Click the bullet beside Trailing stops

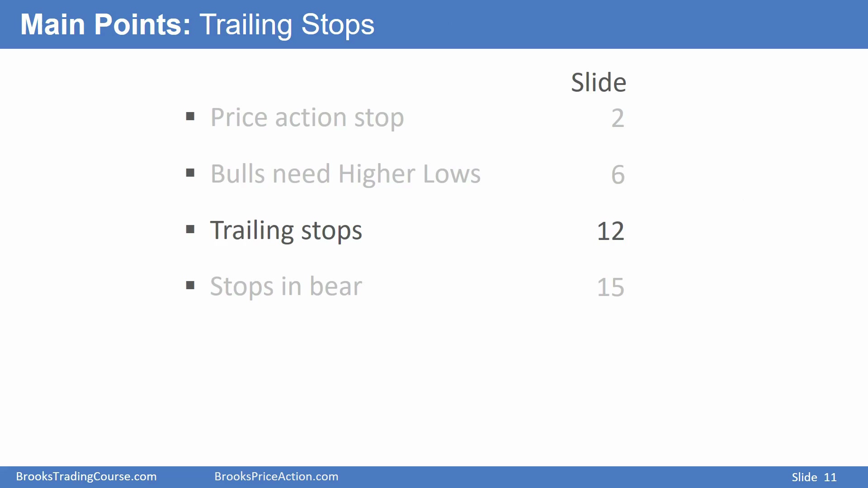190,230
